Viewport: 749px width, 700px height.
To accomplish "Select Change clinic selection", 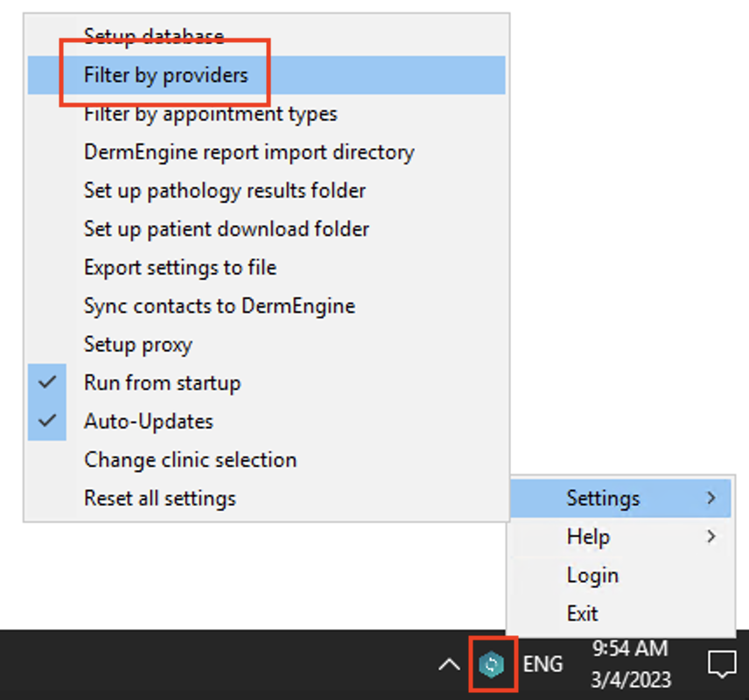I will (190, 460).
